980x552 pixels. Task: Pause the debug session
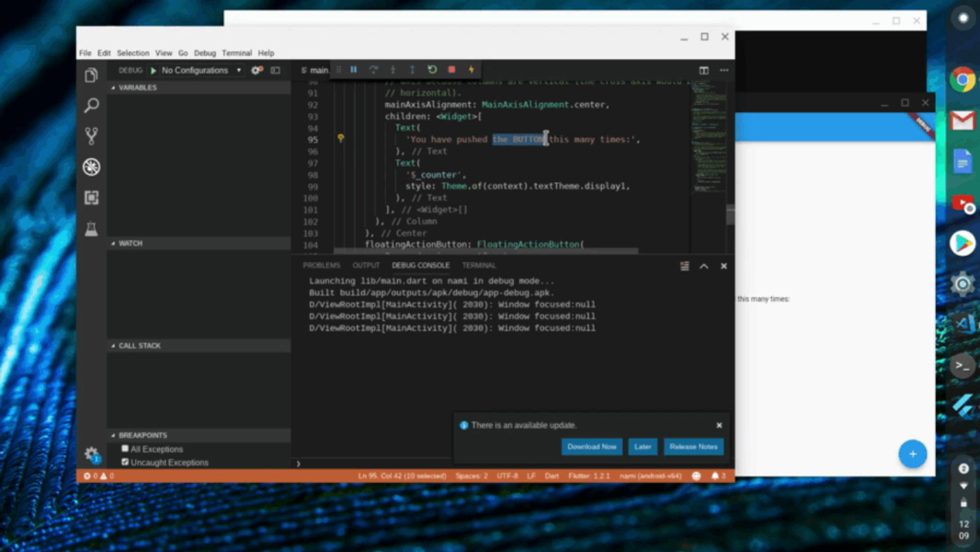pos(354,70)
